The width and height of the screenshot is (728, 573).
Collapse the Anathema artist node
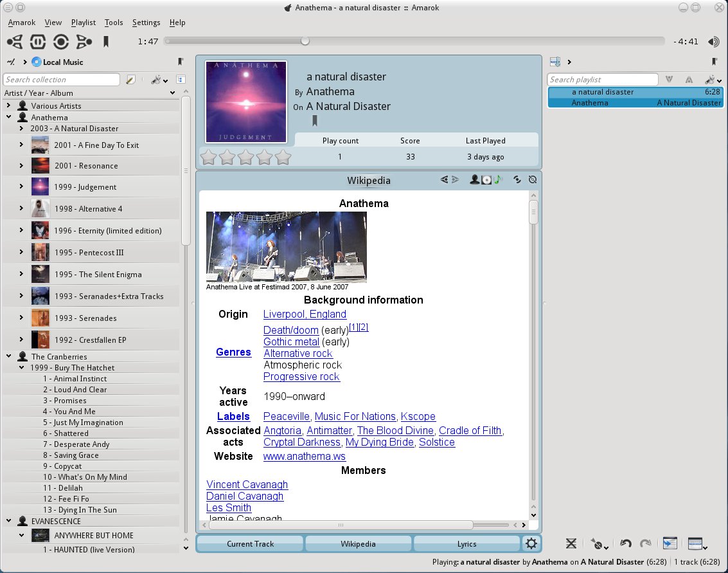tap(8, 117)
